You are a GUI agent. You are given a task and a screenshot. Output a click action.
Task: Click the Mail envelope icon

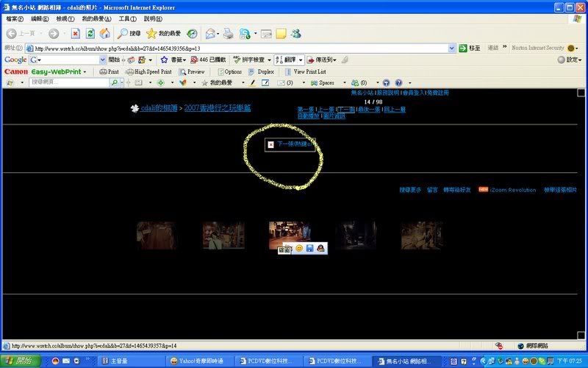tap(211, 34)
